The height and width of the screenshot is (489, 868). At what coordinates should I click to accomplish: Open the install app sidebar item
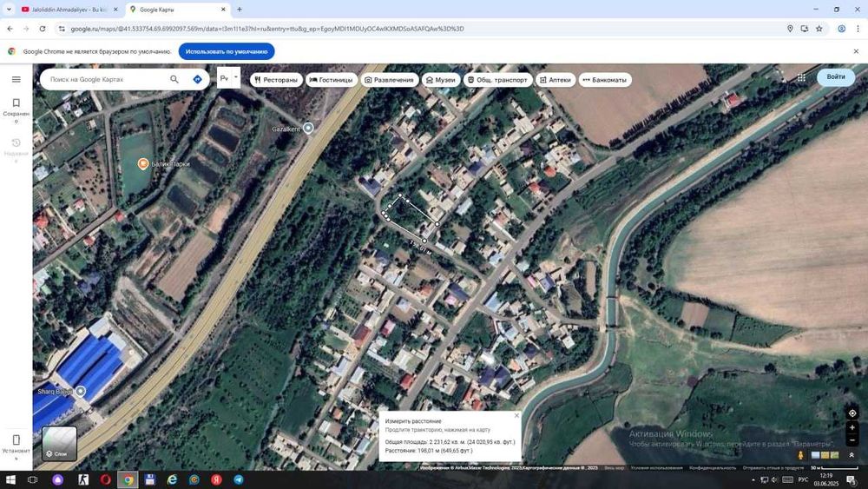pos(16,446)
